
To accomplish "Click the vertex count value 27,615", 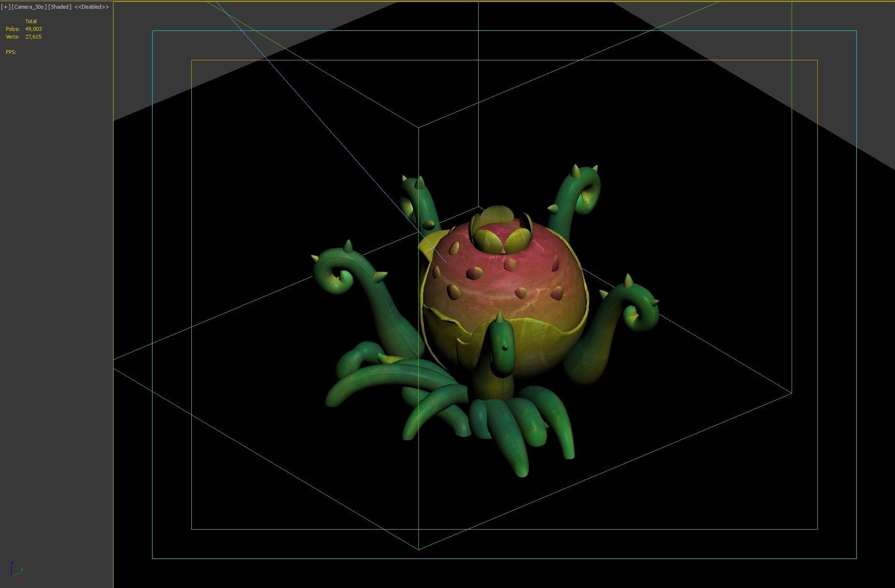I will tap(33, 37).
